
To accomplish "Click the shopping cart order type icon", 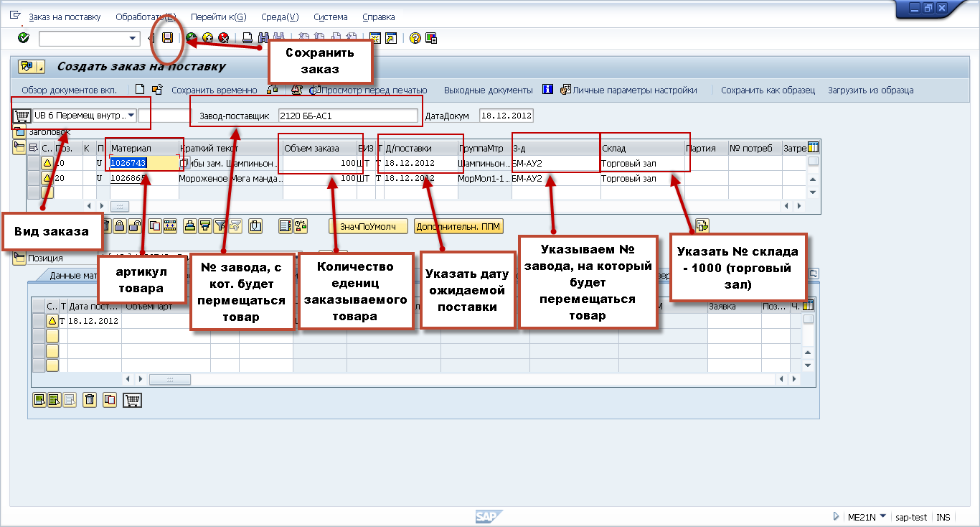I will tap(22, 116).
